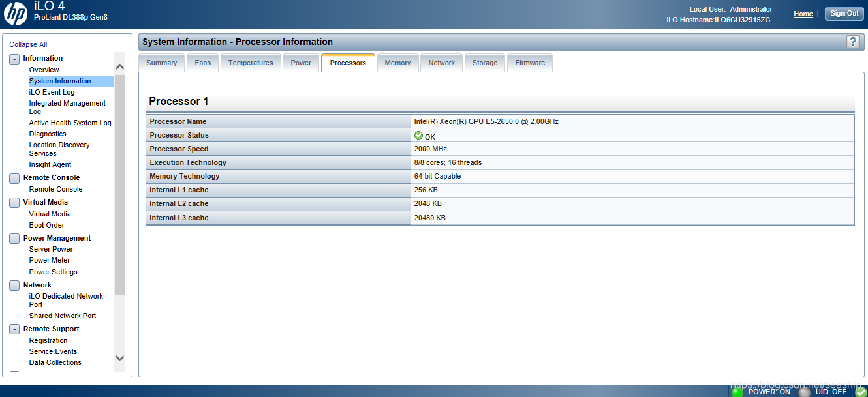Select the Processors tab
Viewport: 868px width, 397px height.
click(348, 63)
